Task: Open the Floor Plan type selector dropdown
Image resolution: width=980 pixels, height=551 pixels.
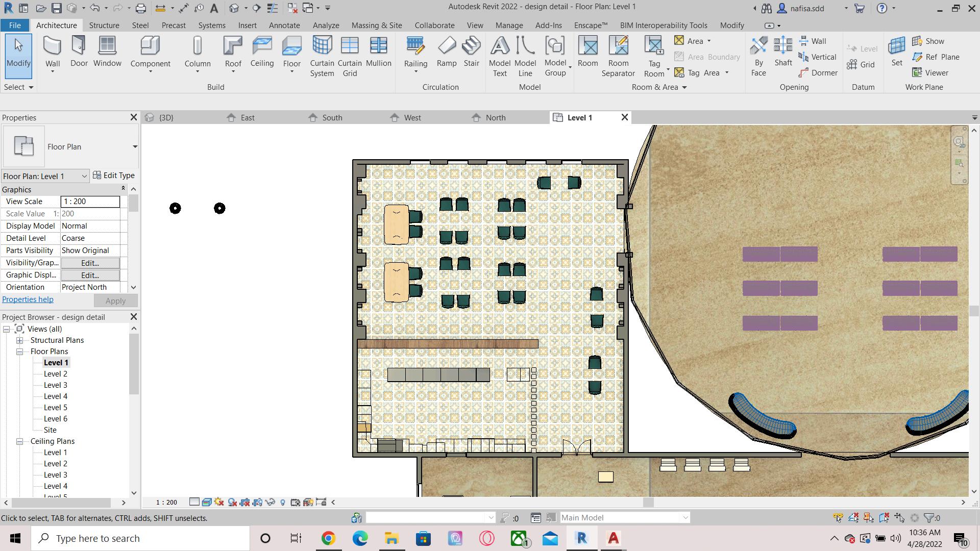Action: [x=135, y=147]
